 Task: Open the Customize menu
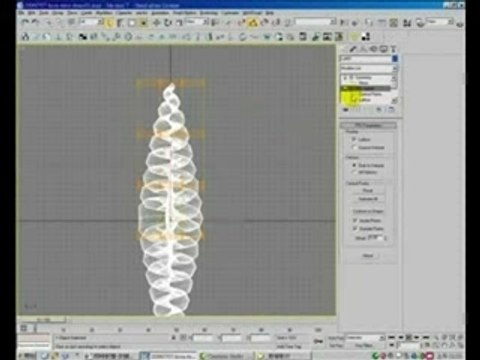230,13
